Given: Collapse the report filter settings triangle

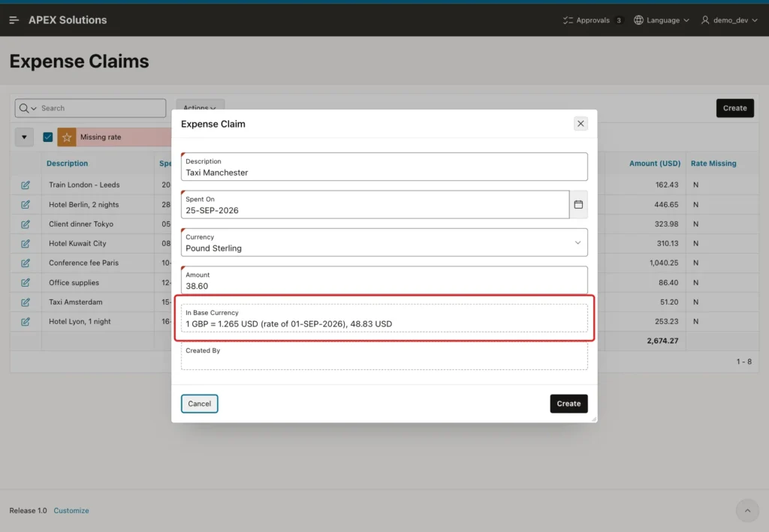Looking at the screenshot, I should pyautogui.click(x=24, y=137).
